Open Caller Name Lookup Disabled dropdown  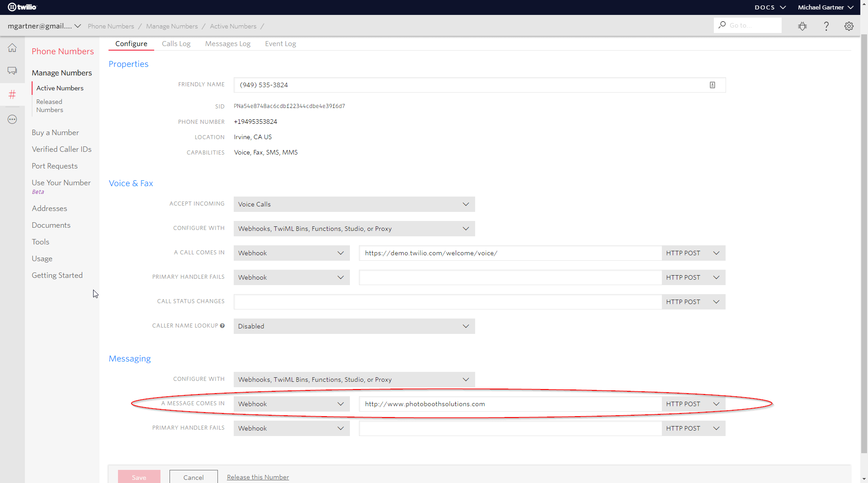pyautogui.click(x=354, y=326)
